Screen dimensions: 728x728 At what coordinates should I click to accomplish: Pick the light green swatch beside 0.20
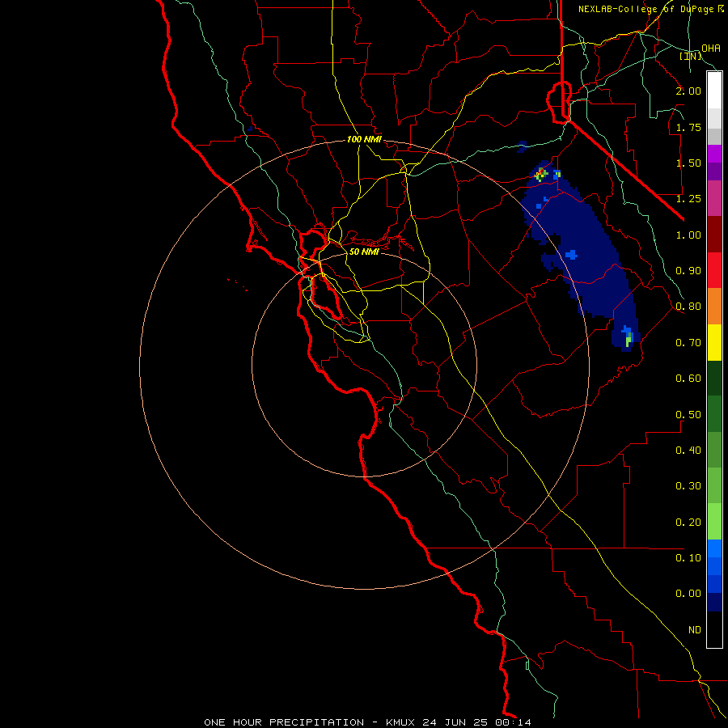coord(714,522)
